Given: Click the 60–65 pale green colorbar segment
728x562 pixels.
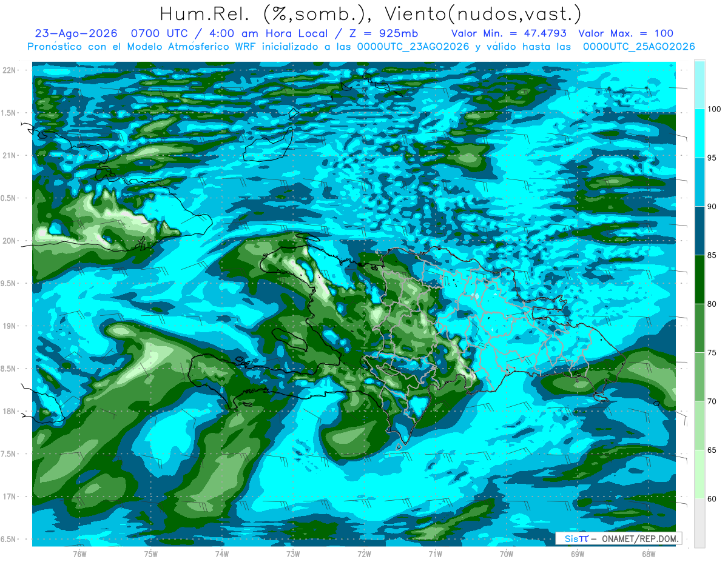Looking at the screenshot, I should pos(699,474).
